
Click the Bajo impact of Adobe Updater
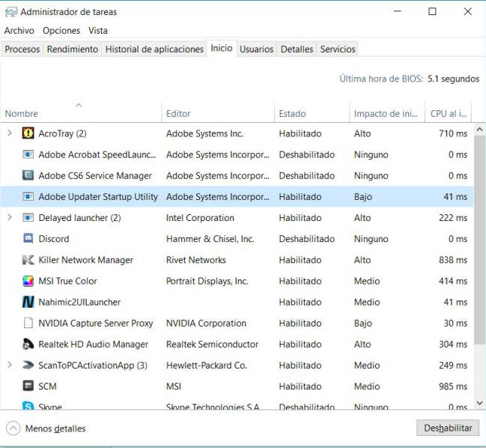(363, 196)
